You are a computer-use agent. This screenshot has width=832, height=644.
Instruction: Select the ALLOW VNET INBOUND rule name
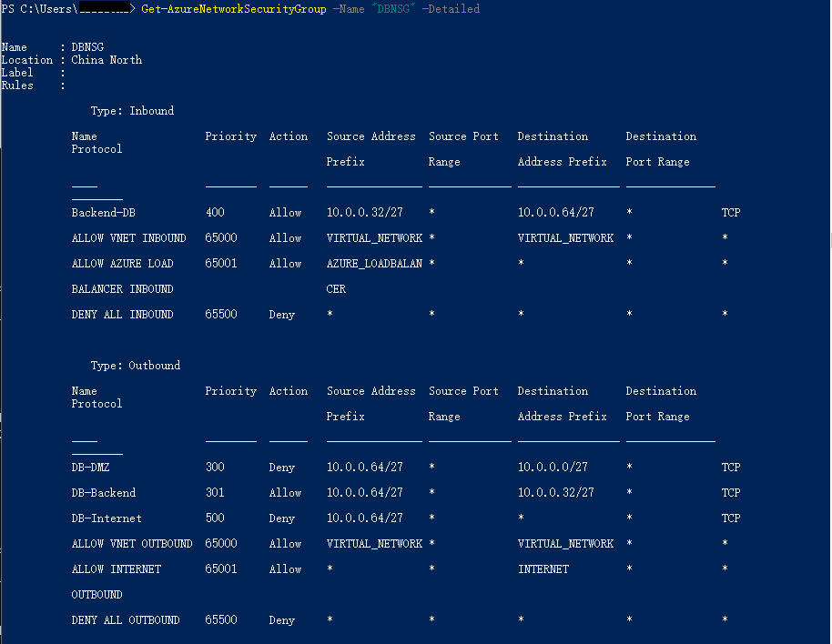tap(128, 238)
